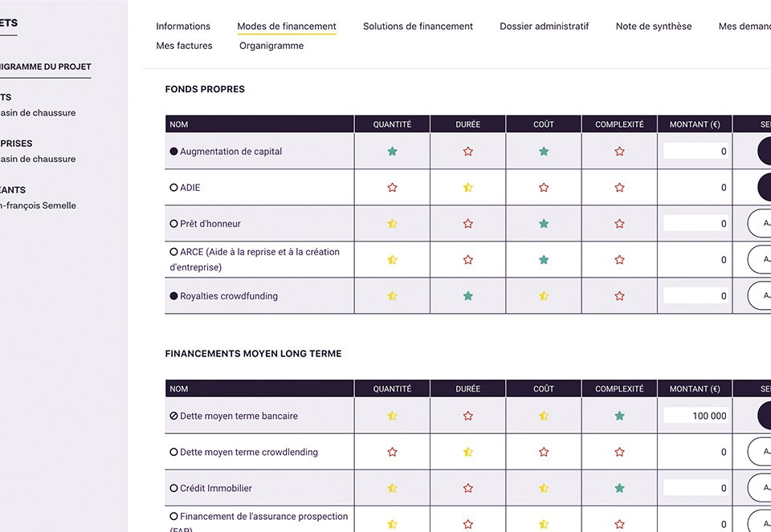Screen dimensions: 771x532
Task: Select the ADIE radio circle
Action: (x=173, y=188)
